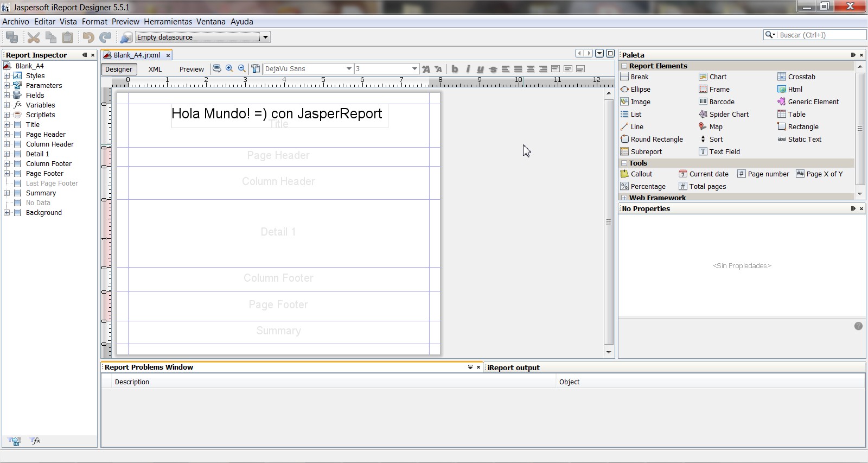Switch to XML view

pos(155,69)
